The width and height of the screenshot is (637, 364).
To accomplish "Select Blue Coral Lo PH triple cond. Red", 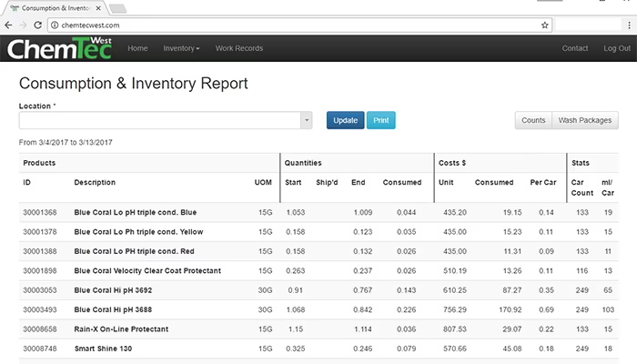I will tap(134, 251).
